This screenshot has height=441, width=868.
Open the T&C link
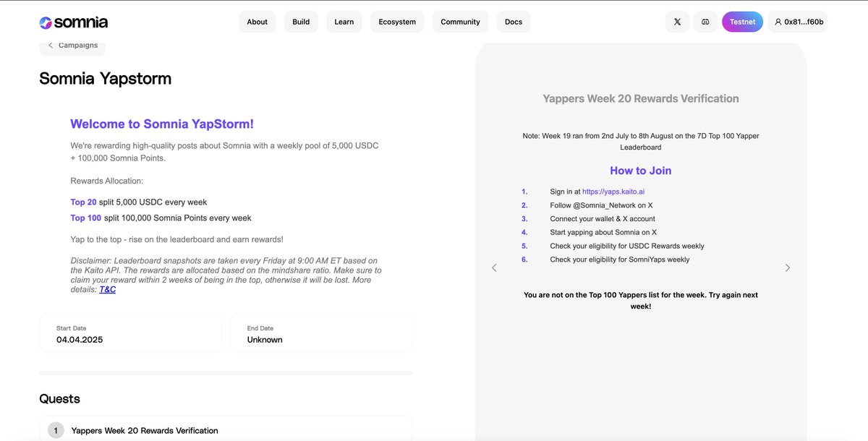pyautogui.click(x=107, y=289)
